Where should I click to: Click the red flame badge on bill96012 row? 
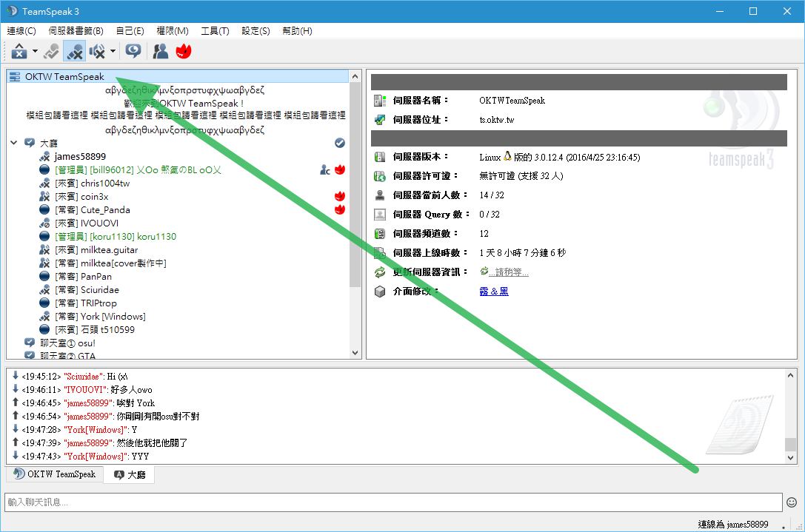340,169
